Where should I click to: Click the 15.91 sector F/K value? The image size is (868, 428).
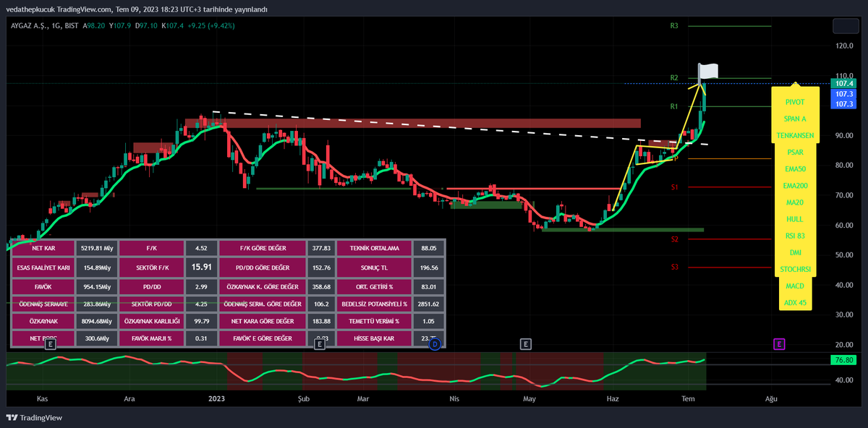[x=201, y=267]
